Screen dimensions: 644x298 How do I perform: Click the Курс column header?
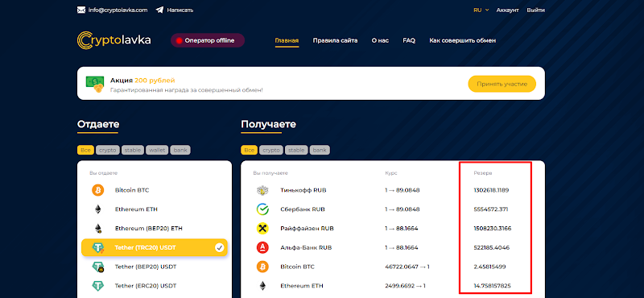[x=390, y=173]
